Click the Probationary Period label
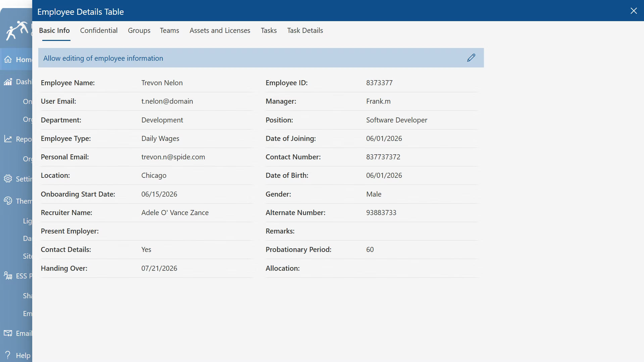This screenshot has height=362, width=644. pyautogui.click(x=298, y=250)
